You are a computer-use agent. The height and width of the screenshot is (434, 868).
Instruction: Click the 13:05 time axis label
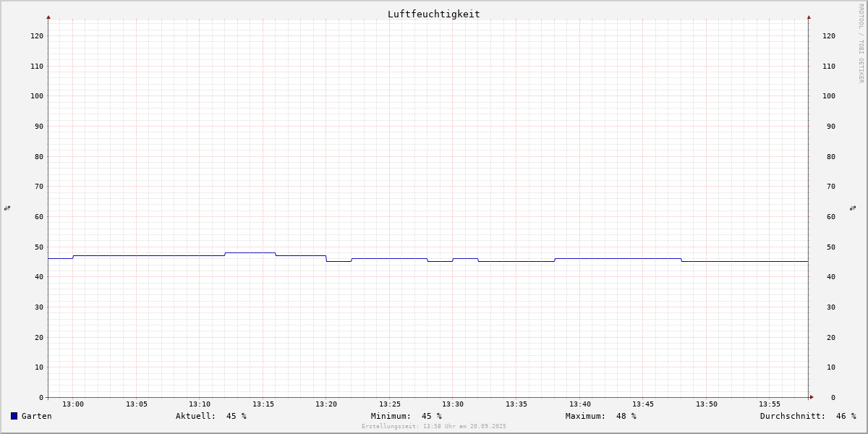(137, 404)
